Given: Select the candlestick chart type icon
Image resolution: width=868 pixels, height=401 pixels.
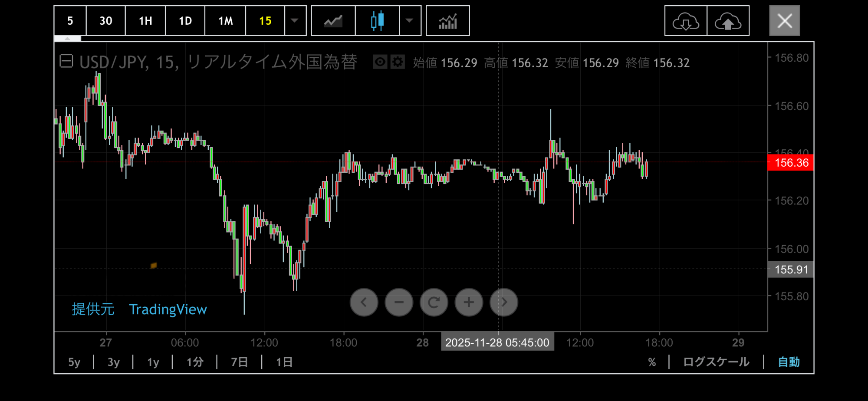Looking at the screenshot, I should [x=377, y=21].
